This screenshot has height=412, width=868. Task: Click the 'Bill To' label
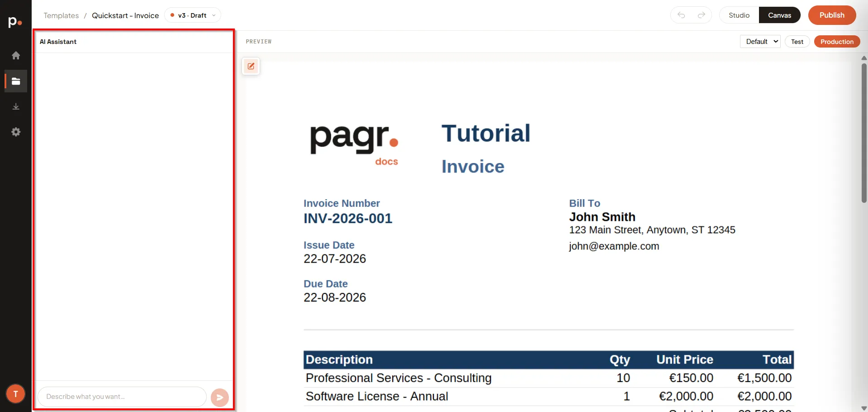tap(584, 203)
